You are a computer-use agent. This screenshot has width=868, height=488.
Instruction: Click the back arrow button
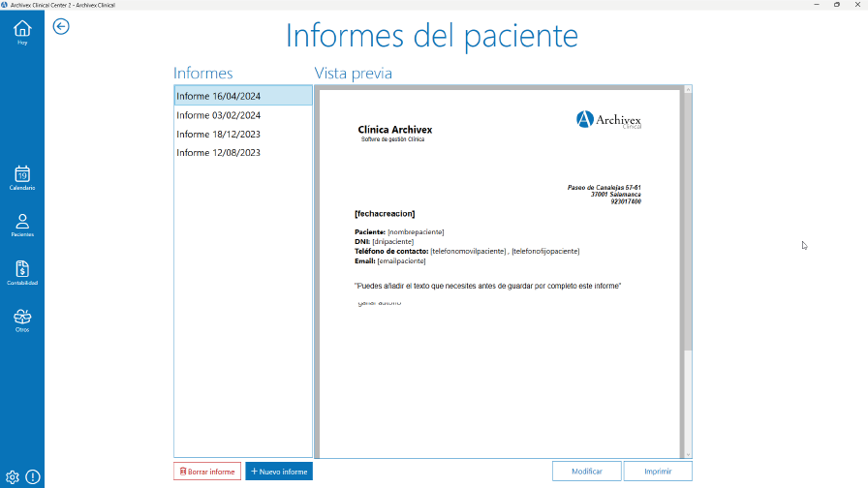pos(61,27)
